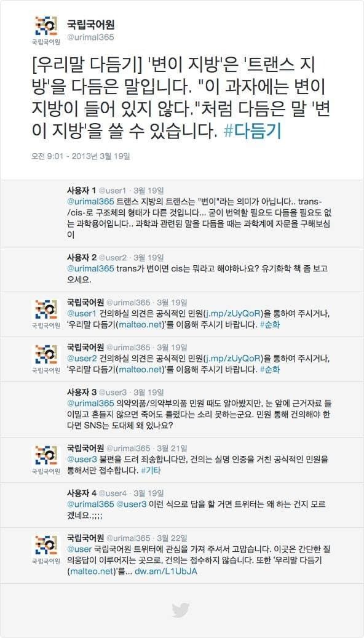The width and height of the screenshot is (364, 638).
Task: Open 사용자 1 profile name
Action: [x=82, y=190]
